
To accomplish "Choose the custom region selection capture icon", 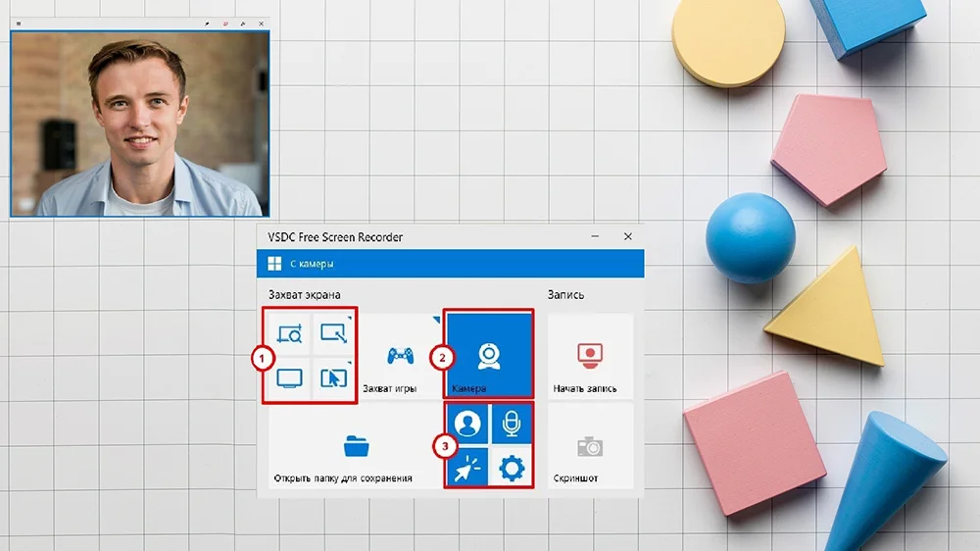I will coord(333,333).
